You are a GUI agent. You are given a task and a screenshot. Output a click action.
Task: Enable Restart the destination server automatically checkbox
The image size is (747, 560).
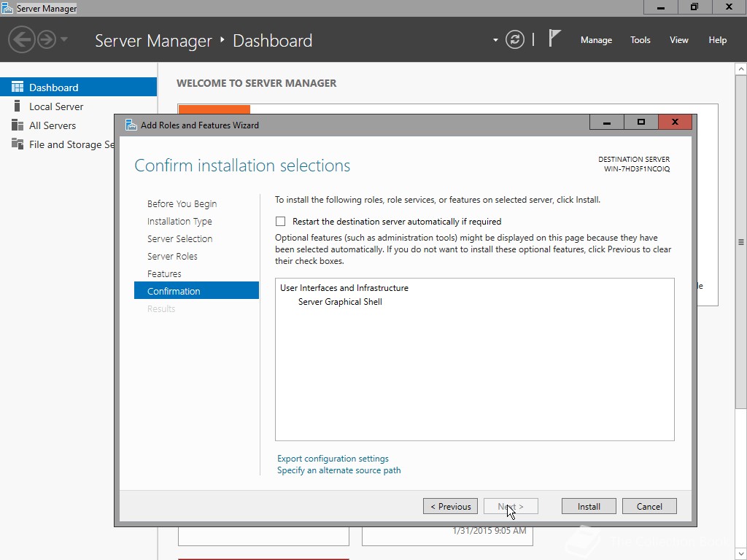click(281, 222)
